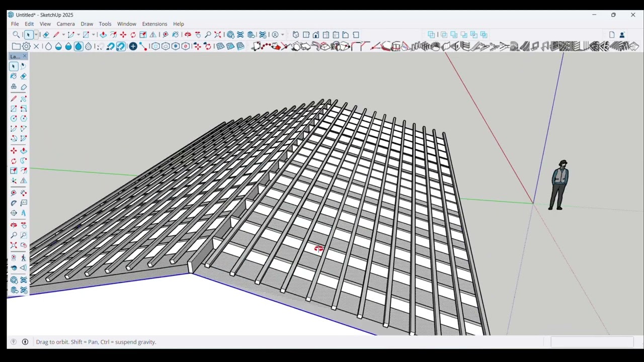Expand the Arc tool dropdown arrow
The height and width of the screenshot is (362, 644).
(78, 35)
